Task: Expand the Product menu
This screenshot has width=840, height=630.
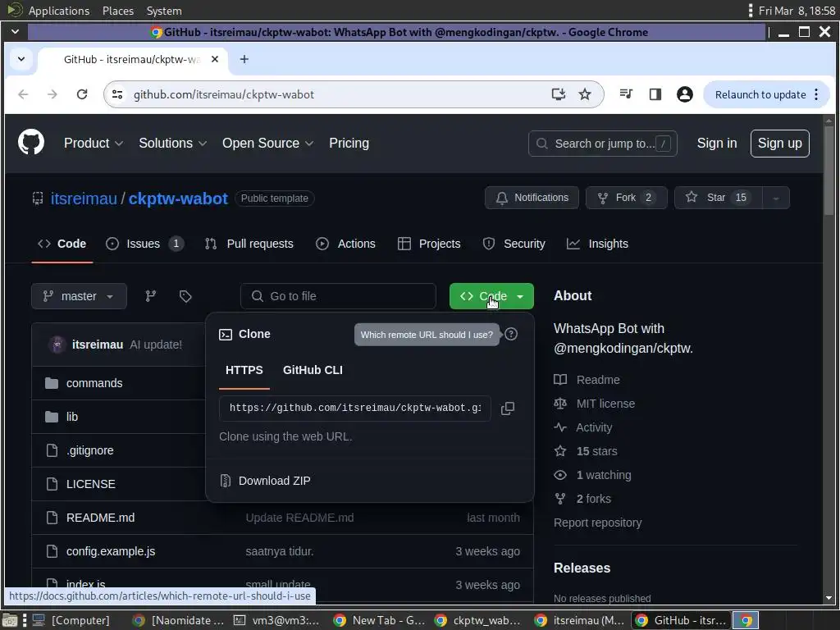Action: click(x=94, y=143)
